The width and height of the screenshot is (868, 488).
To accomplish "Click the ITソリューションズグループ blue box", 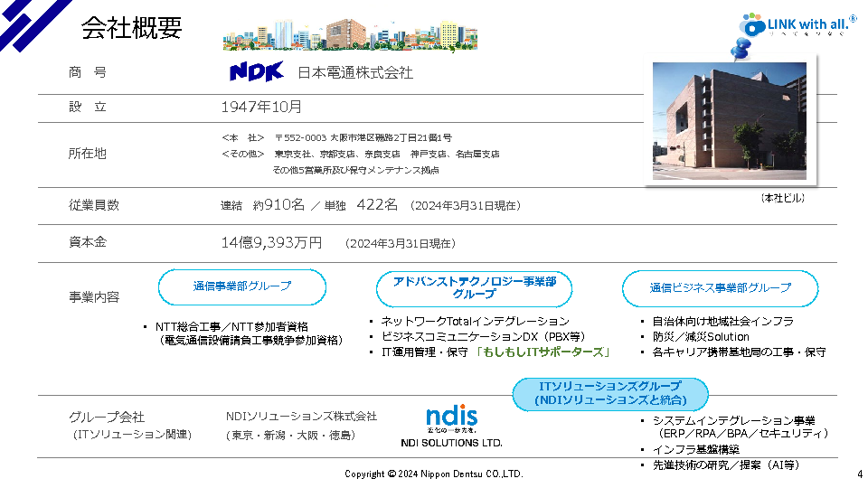I will pyautogui.click(x=610, y=393).
